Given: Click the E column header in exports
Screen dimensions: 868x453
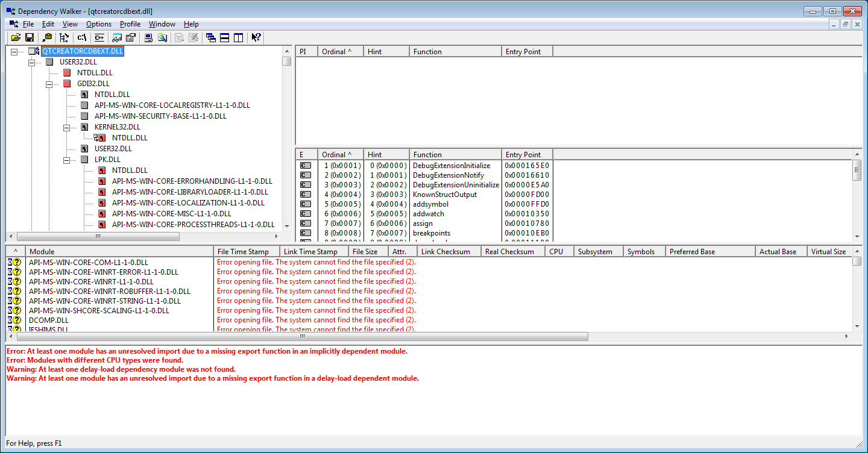Looking at the screenshot, I should 306,155.
